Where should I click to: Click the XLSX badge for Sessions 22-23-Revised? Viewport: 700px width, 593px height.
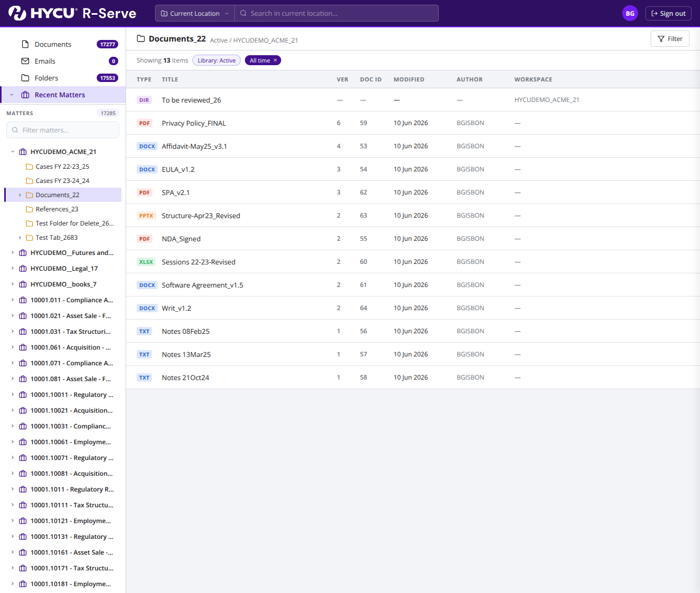click(146, 262)
